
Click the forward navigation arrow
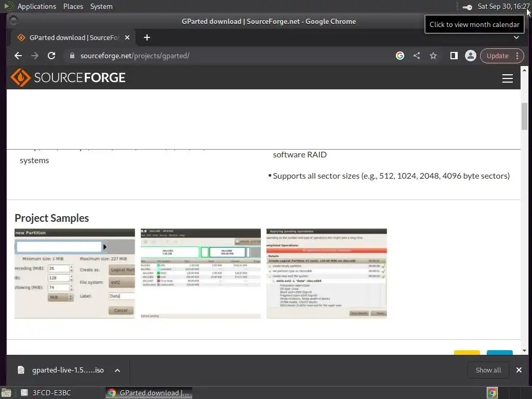coord(35,56)
